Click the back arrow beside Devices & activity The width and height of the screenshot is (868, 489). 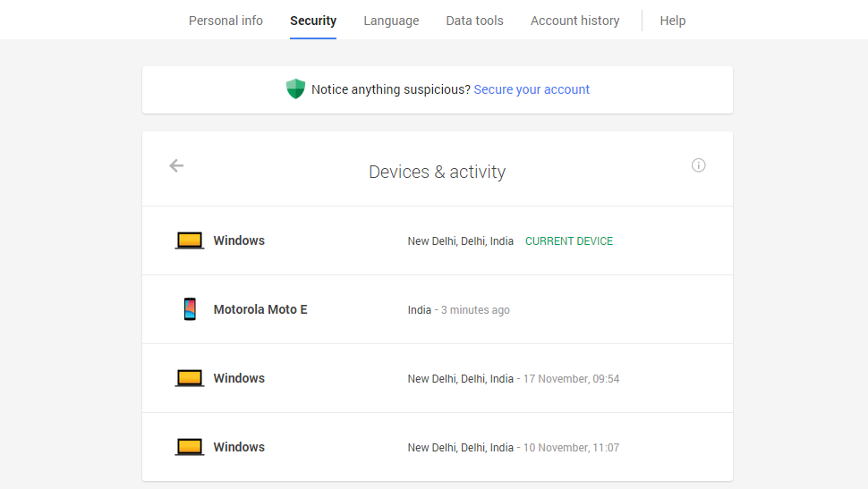click(176, 165)
